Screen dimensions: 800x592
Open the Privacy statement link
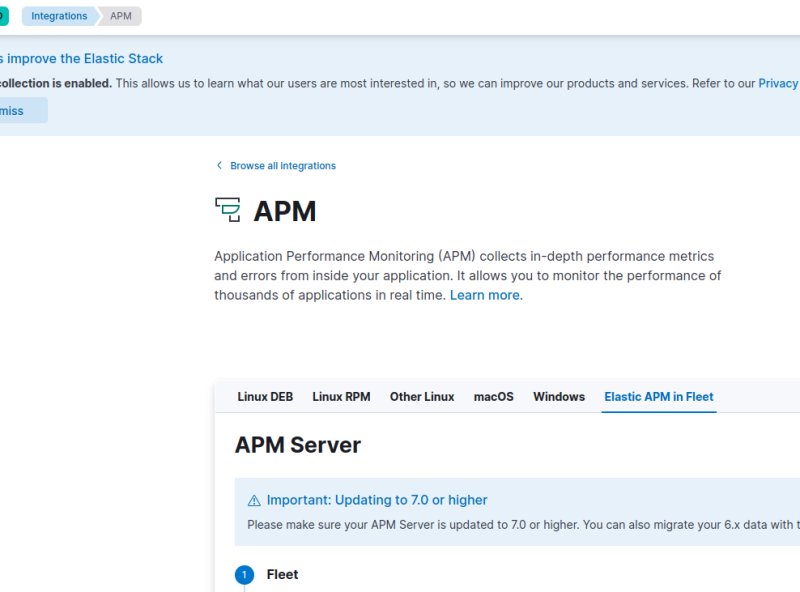pos(778,83)
